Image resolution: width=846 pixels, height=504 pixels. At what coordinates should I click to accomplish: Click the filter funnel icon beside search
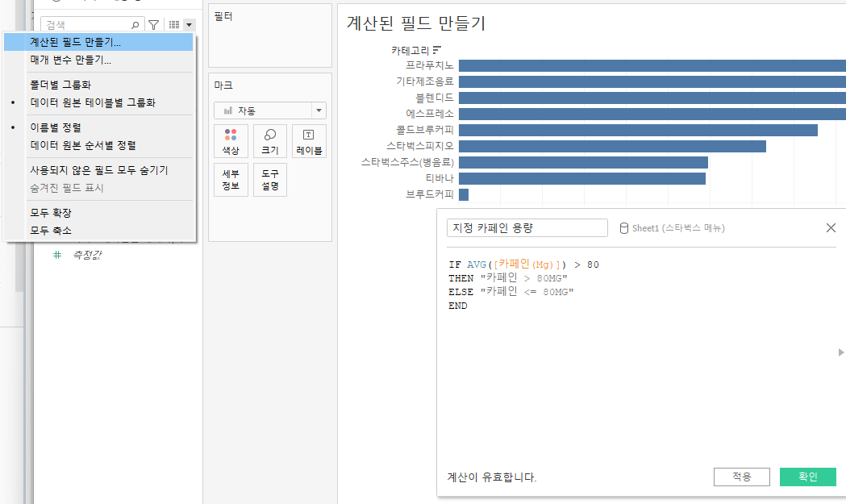coord(154,25)
